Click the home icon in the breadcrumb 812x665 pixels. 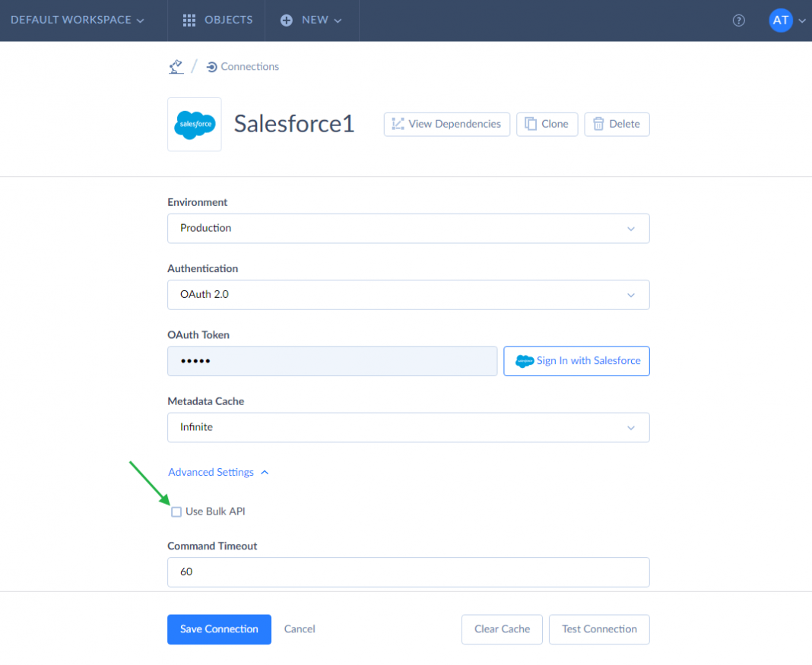point(176,66)
